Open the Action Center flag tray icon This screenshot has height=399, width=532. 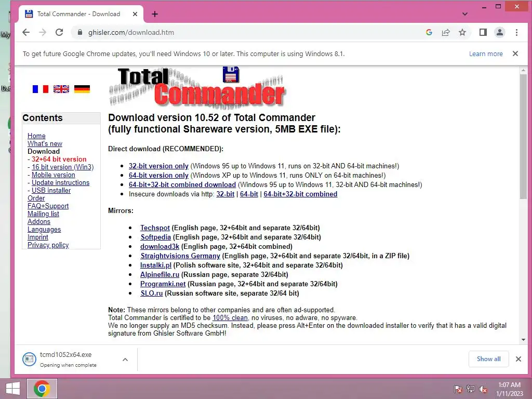[x=458, y=389]
